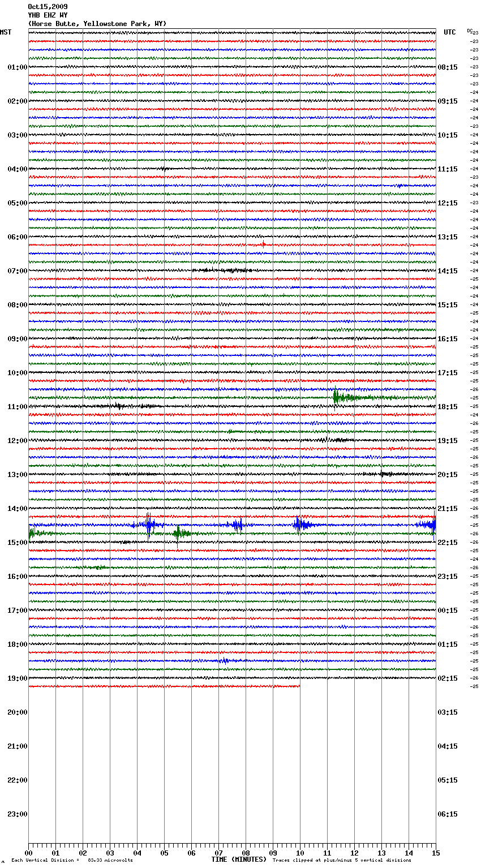Screen dimensions: 481x868
Task: Click the "09:15" UTC time label
Action: (448, 101)
